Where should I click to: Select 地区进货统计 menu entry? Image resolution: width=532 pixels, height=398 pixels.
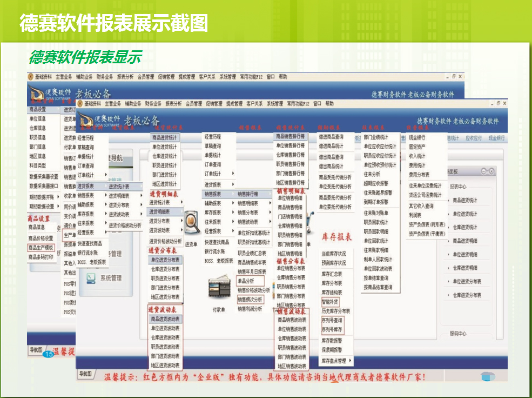click(x=165, y=184)
